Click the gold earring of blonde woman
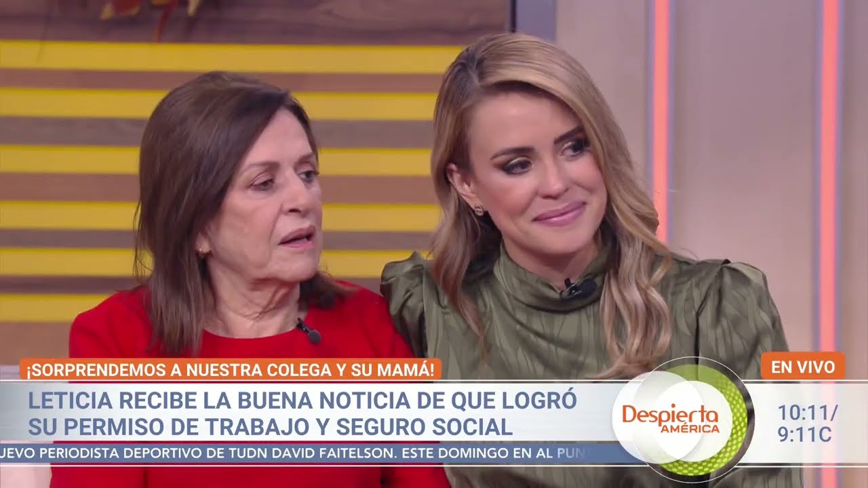 (x=478, y=208)
